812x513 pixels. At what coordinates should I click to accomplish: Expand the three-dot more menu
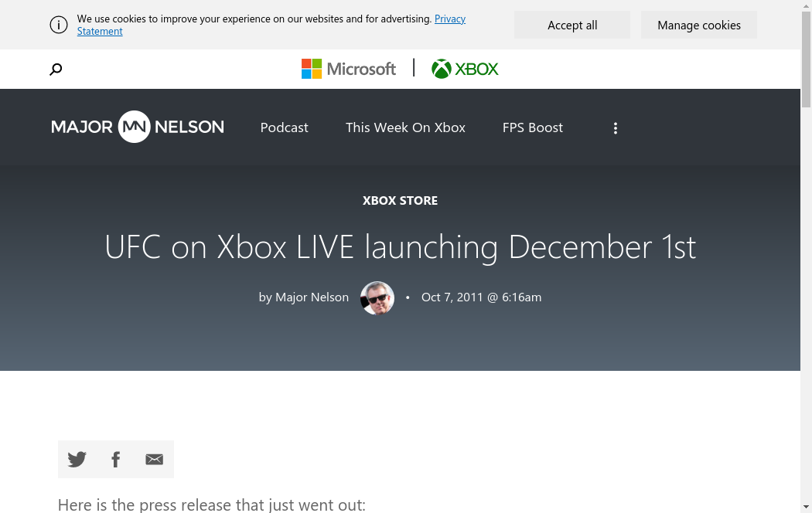(616, 128)
